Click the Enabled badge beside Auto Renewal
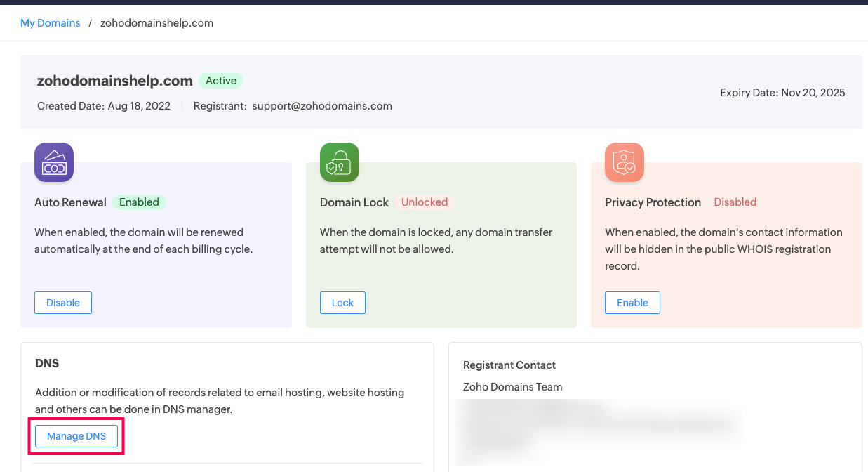868x472 pixels. pyautogui.click(x=139, y=202)
